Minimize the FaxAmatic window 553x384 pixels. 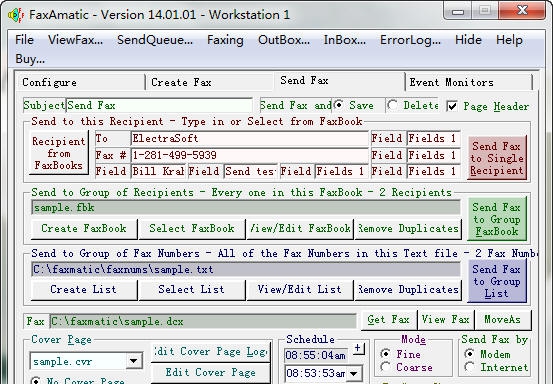click(x=458, y=11)
